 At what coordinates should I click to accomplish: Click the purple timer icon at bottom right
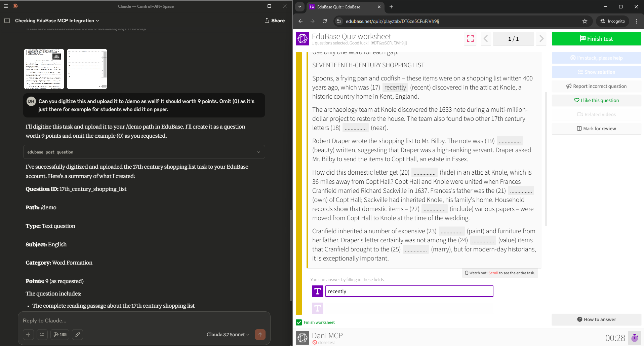click(x=635, y=338)
